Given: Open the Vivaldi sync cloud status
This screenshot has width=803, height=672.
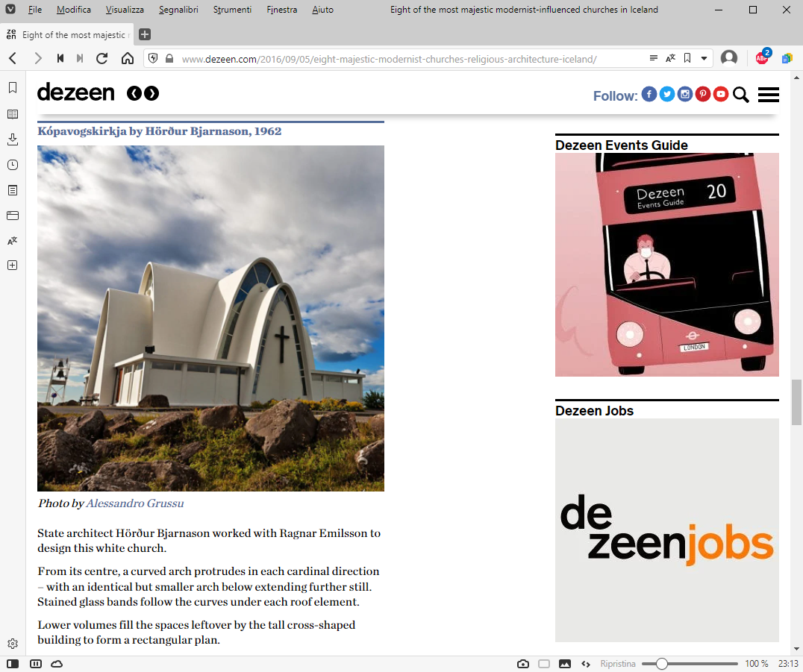Looking at the screenshot, I should (x=57, y=664).
